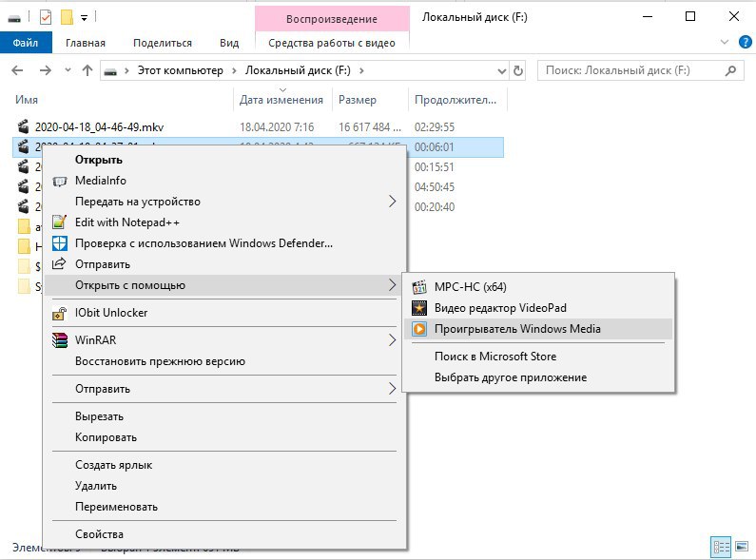This screenshot has width=756, height=560.
Task: Open help with the blue question icon
Action: 745,43
